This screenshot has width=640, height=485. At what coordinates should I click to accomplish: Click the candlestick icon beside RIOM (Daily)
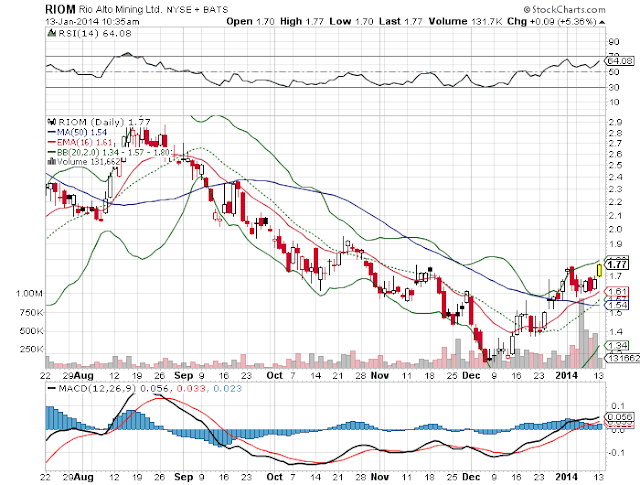tap(51, 122)
